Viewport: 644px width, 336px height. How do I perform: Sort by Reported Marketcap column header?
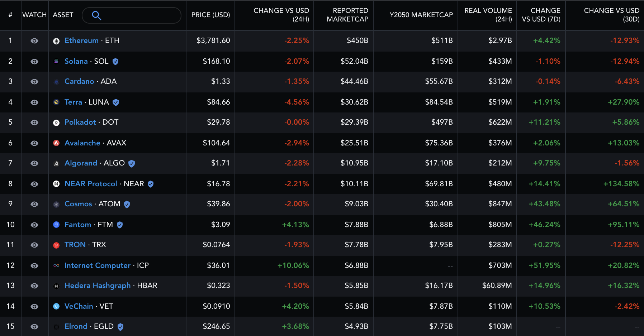[347, 15]
